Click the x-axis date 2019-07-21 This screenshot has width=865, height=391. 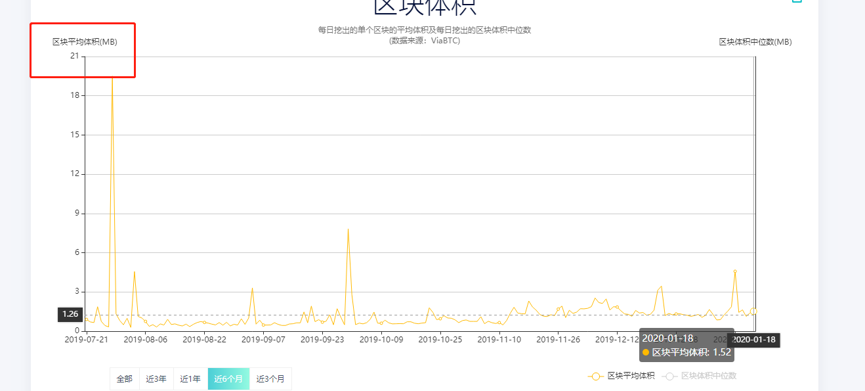pos(87,340)
